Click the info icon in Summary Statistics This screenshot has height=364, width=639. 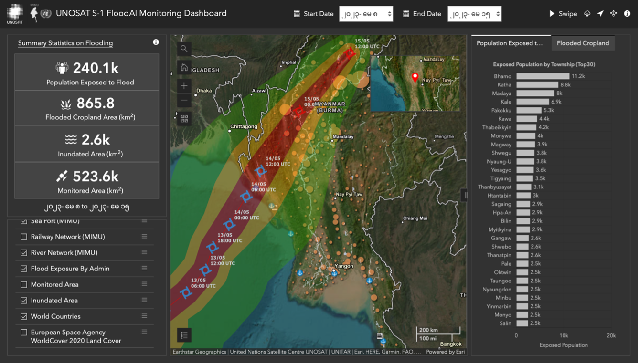156,42
